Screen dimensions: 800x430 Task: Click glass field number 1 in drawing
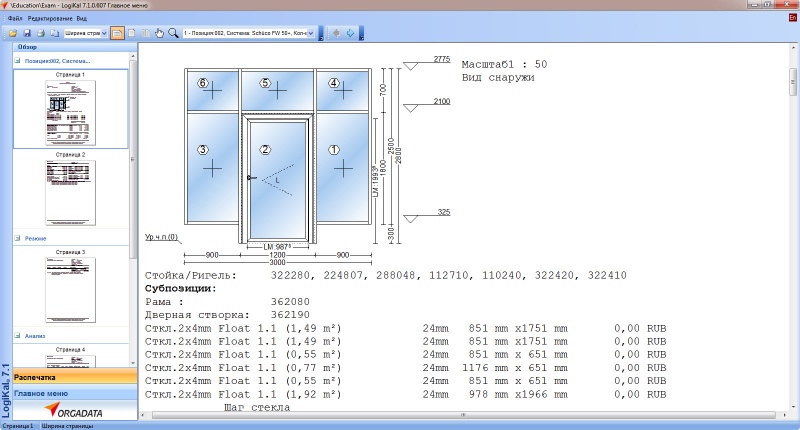click(343, 168)
